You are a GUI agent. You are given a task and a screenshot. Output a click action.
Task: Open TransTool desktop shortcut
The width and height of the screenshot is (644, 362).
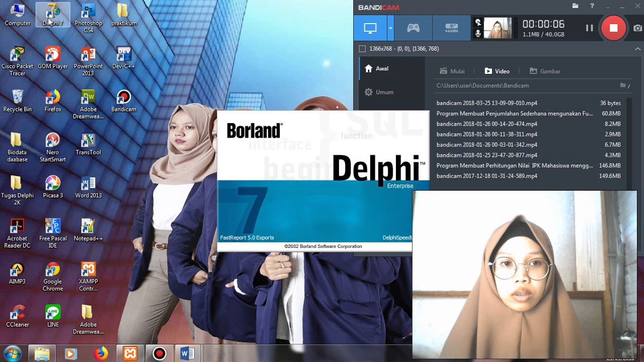pyautogui.click(x=88, y=144)
